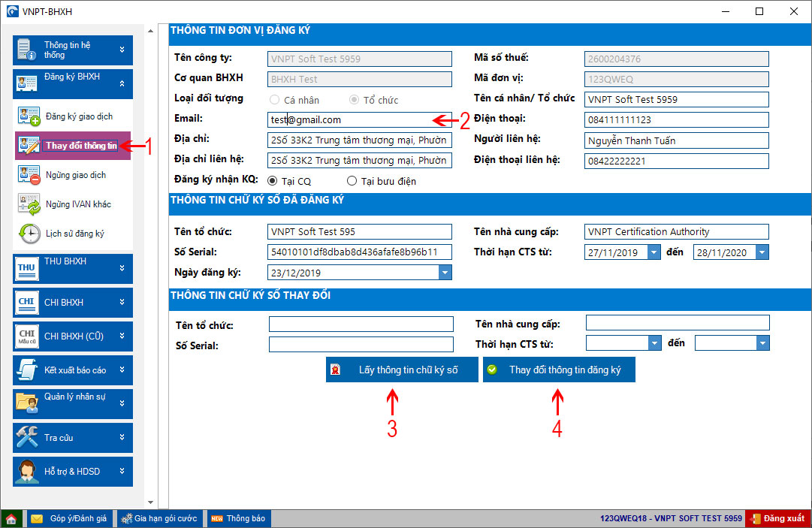
Task: Click the Đăng xuất button
Action: point(777,518)
